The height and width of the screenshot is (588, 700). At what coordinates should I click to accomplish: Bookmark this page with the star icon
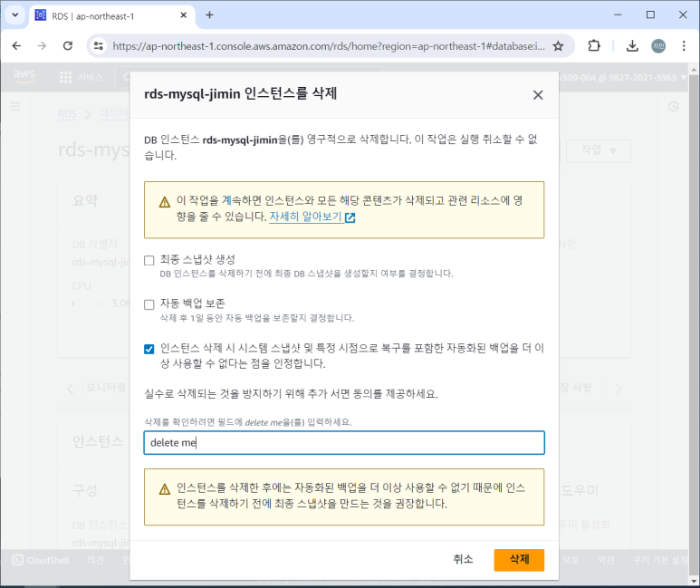pyautogui.click(x=558, y=46)
